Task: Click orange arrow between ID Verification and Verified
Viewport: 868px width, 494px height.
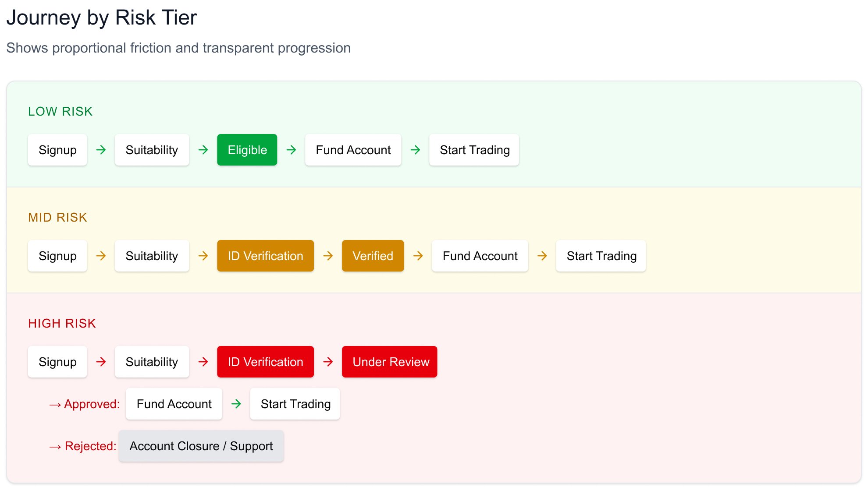Action: coord(328,256)
